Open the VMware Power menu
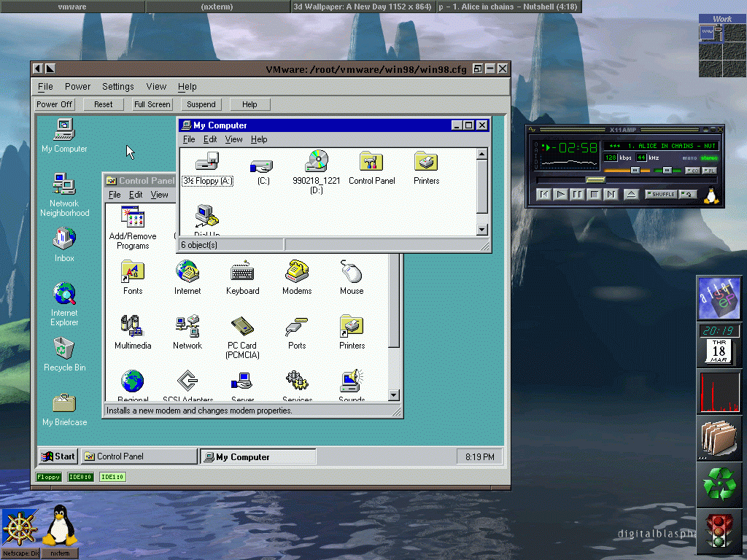Image resolution: width=747 pixels, height=560 pixels. click(x=77, y=87)
